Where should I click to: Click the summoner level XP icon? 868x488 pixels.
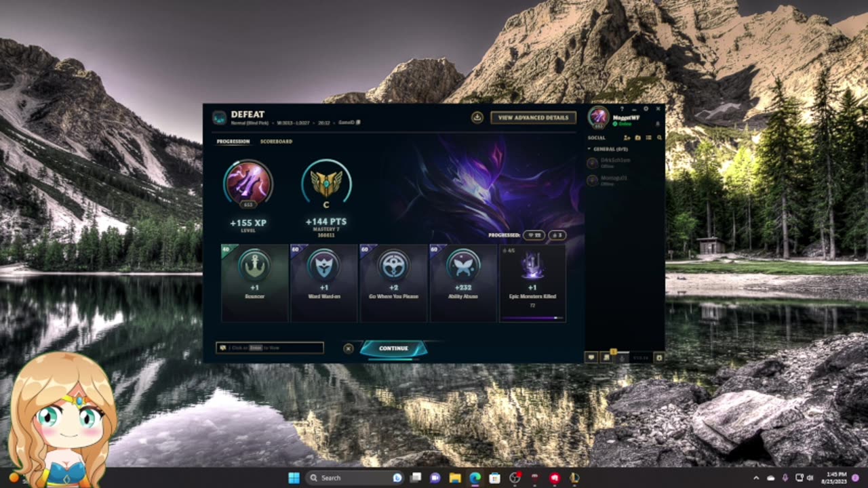(x=248, y=183)
